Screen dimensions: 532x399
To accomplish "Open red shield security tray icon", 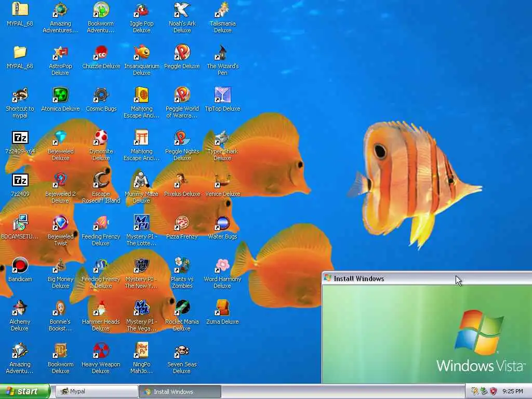I will [x=494, y=392].
